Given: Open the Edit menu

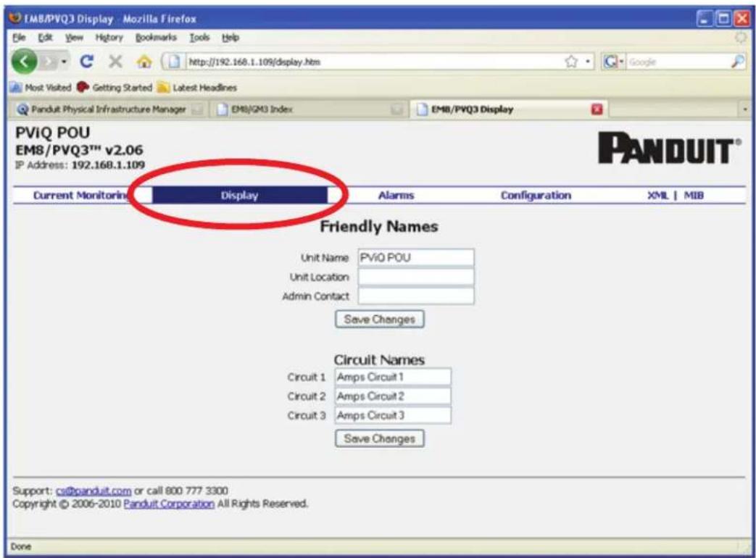Looking at the screenshot, I should click(x=45, y=37).
